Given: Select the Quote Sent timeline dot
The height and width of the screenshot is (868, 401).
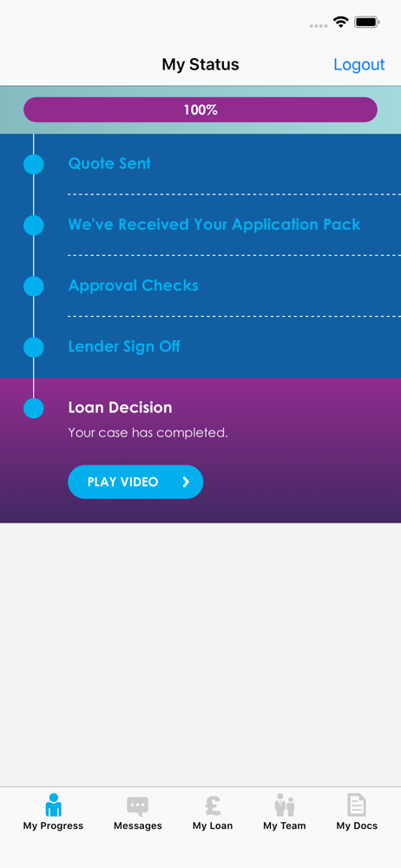Looking at the screenshot, I should click(34, 164).
